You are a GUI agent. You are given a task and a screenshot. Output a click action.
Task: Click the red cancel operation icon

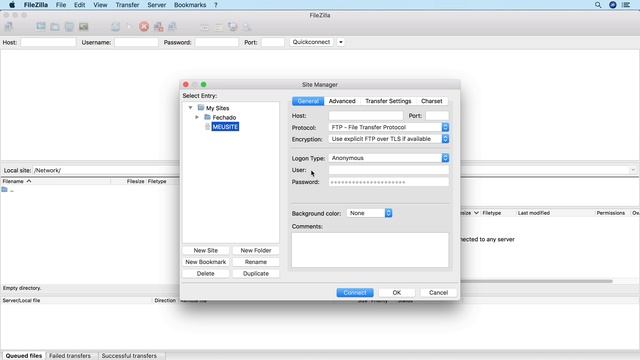pyautogui.click(x=144, y=27)
